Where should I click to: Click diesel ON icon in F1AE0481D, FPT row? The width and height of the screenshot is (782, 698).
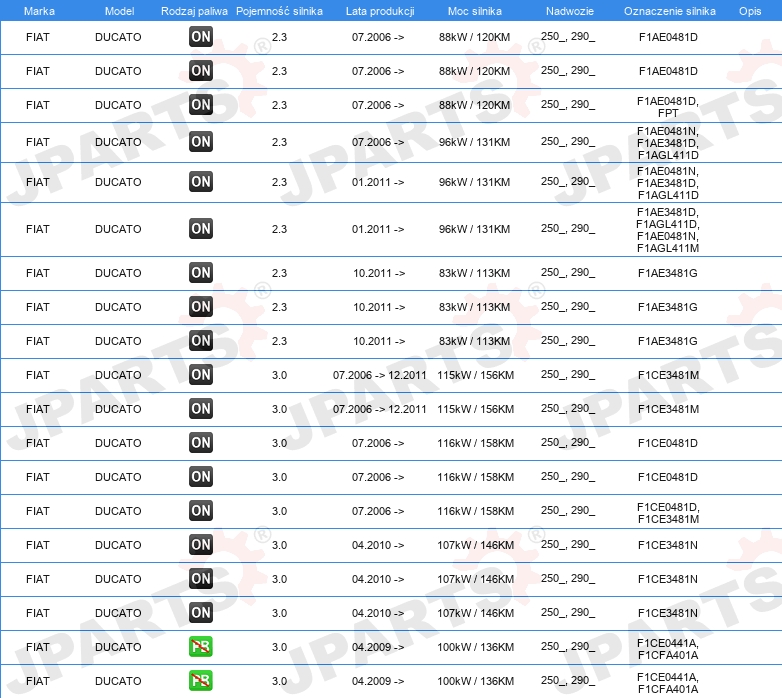click(x=201, y=105)
